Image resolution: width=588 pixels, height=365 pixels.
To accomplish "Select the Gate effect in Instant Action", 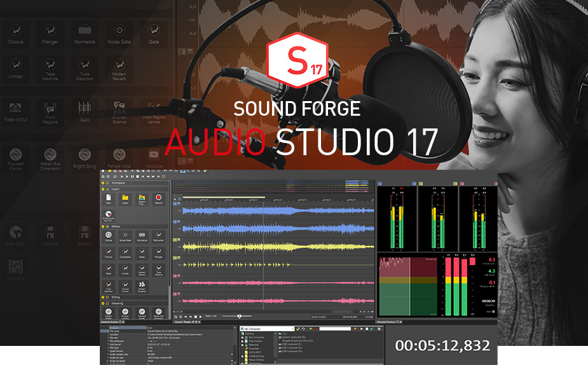I will (x=108, y=269).
